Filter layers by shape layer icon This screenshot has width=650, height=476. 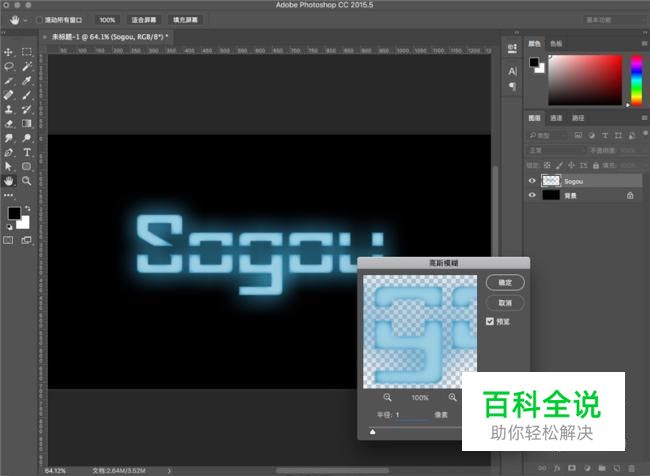coord(618,135)
